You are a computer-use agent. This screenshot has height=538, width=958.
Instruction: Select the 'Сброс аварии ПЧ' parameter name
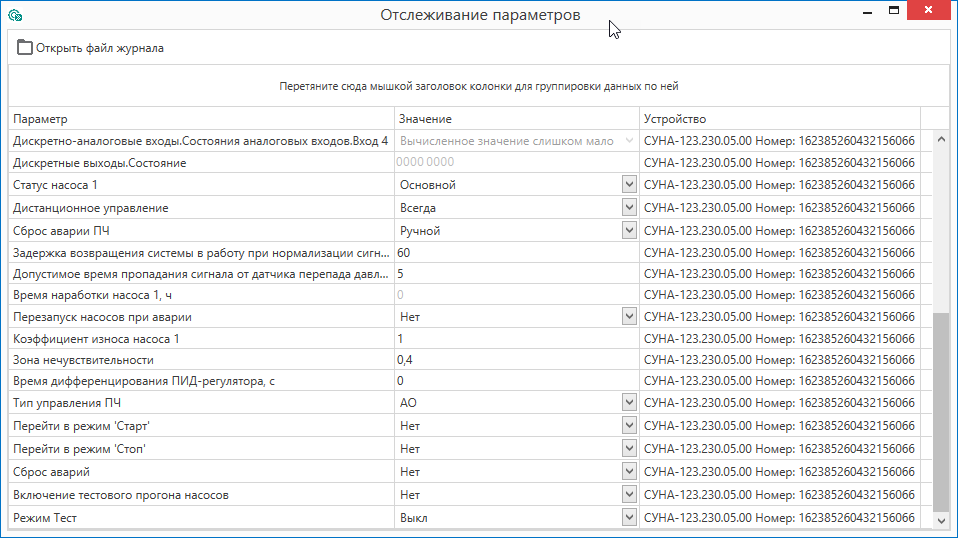tap(61, 231)
